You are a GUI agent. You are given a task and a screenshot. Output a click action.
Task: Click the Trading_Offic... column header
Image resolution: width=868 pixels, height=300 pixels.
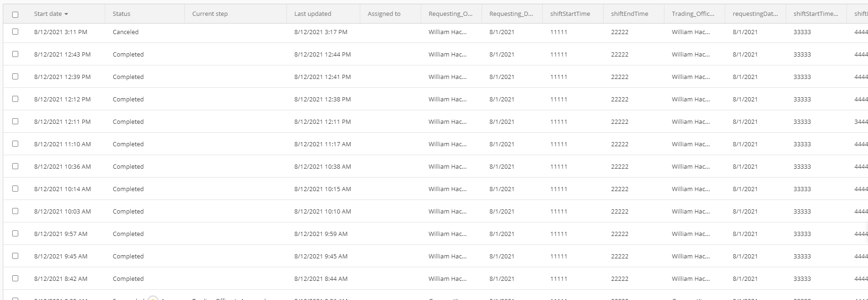pyautogui.click(x=693, y=14)
